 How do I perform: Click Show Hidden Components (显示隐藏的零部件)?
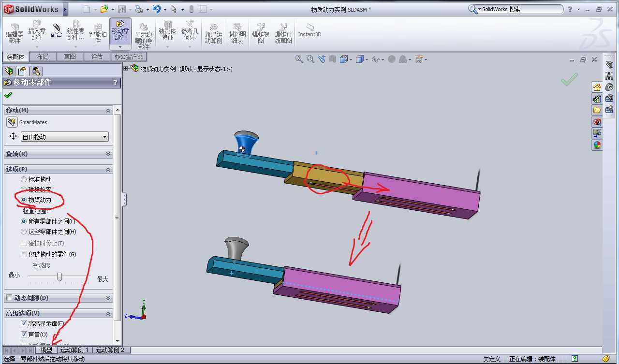point(144,37)
